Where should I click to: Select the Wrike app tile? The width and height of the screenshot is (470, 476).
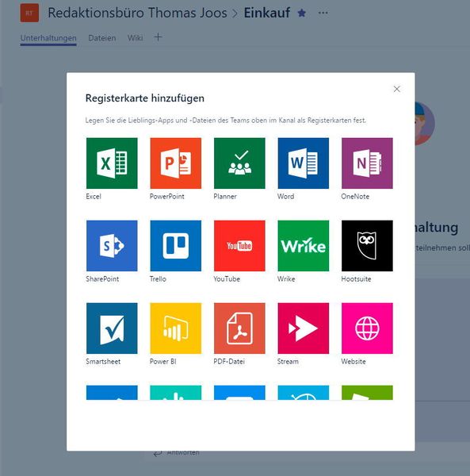304,246
